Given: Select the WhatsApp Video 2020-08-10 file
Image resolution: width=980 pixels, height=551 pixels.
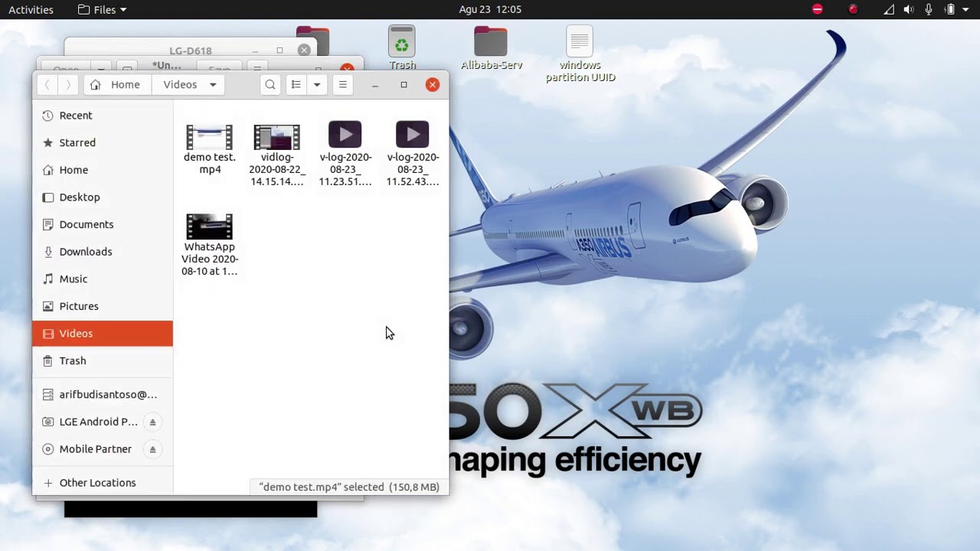Looking at the screenshot, I should pos(209,245).
